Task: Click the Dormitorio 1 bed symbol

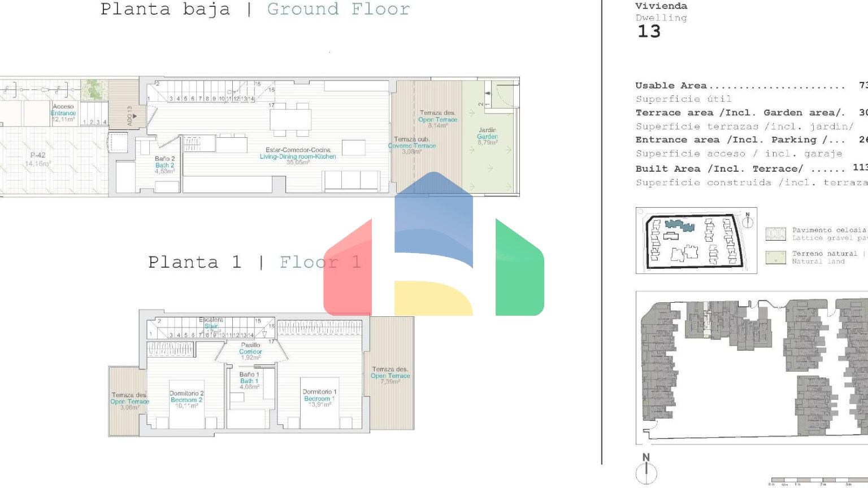Action: tap(319, 402)
